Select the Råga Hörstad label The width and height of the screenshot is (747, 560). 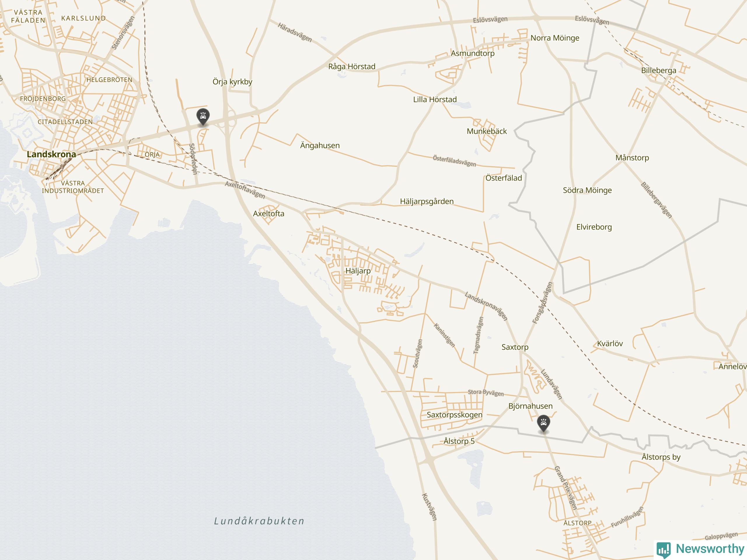tap(352, 66)
